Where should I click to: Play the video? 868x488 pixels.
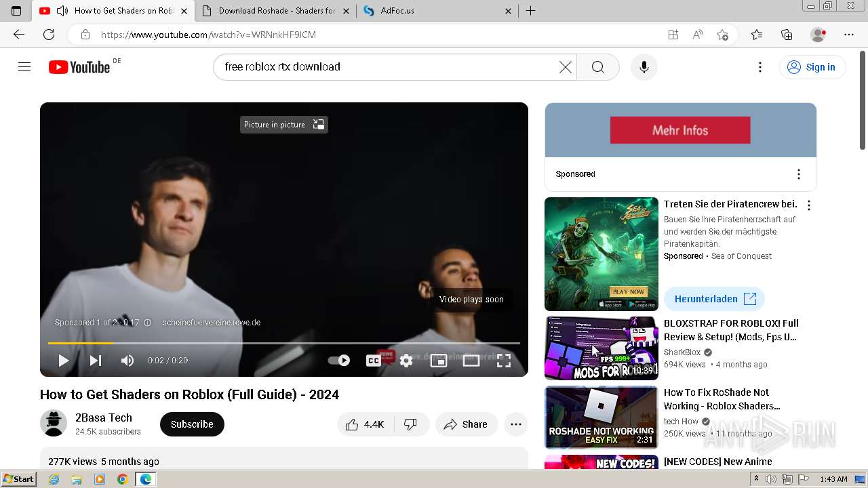(64, 361)
